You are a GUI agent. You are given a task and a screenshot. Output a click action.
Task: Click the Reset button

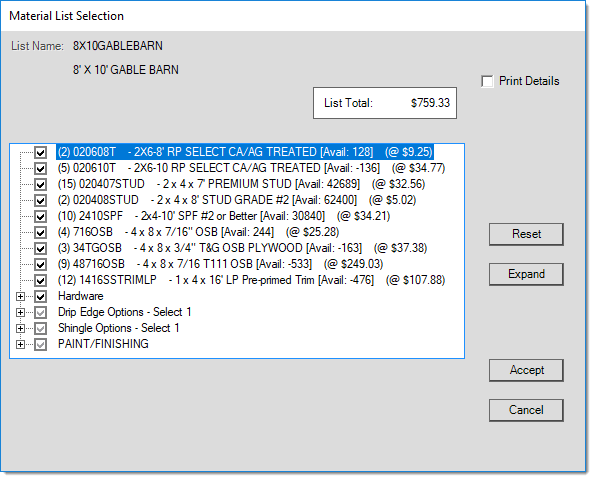click(x=526, y=234)
